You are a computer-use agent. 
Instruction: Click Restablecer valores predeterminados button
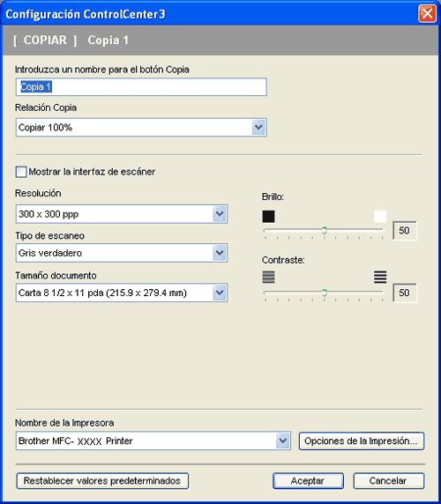coord(102,481)
